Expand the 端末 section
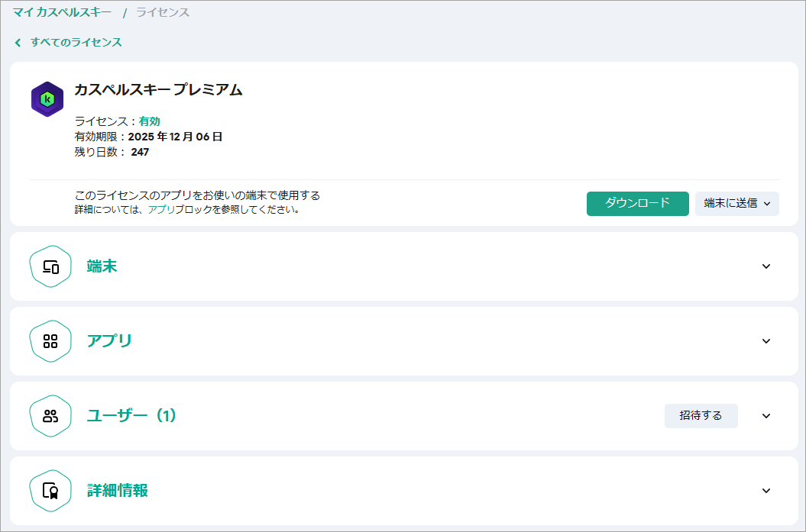Screen dimensions: 806x532 [766, 266]
